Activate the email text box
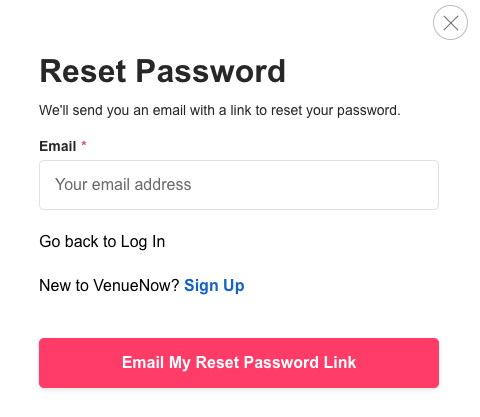The width and height of the screenshot is (480, 417). tap(239, 185)
